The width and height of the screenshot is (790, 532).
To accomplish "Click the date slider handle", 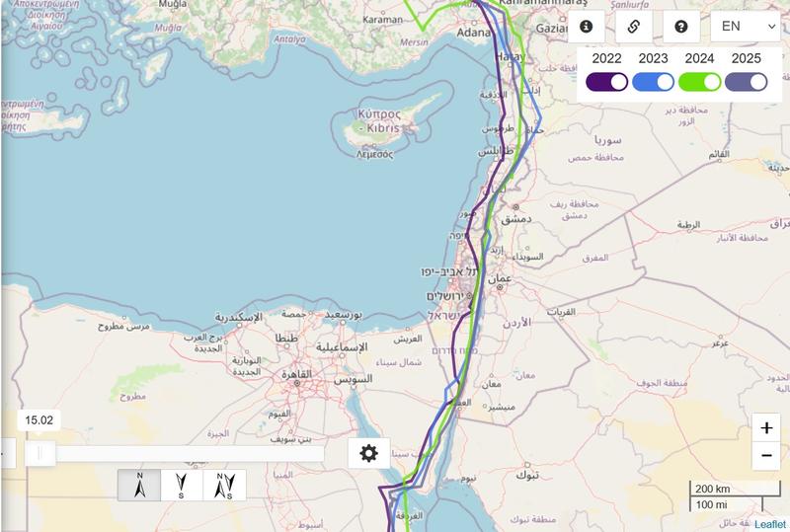I will (39, 453).
